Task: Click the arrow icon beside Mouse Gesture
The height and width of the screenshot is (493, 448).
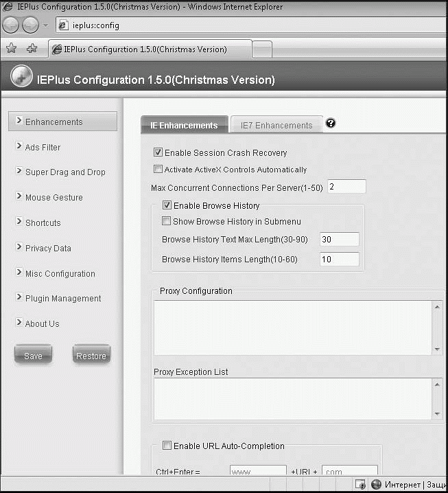Action: click(19, 196)
